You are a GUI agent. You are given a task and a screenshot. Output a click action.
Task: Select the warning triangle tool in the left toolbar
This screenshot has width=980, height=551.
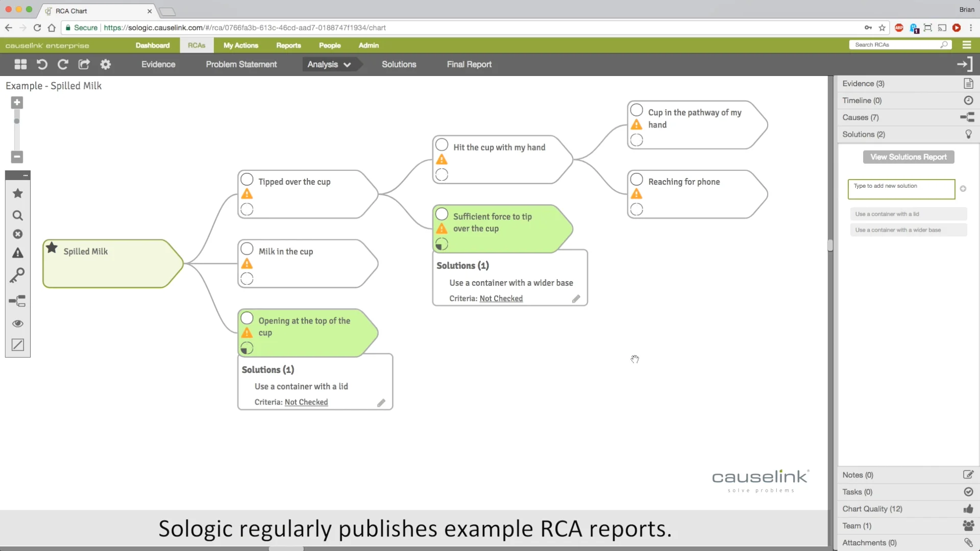coord(17,253)
